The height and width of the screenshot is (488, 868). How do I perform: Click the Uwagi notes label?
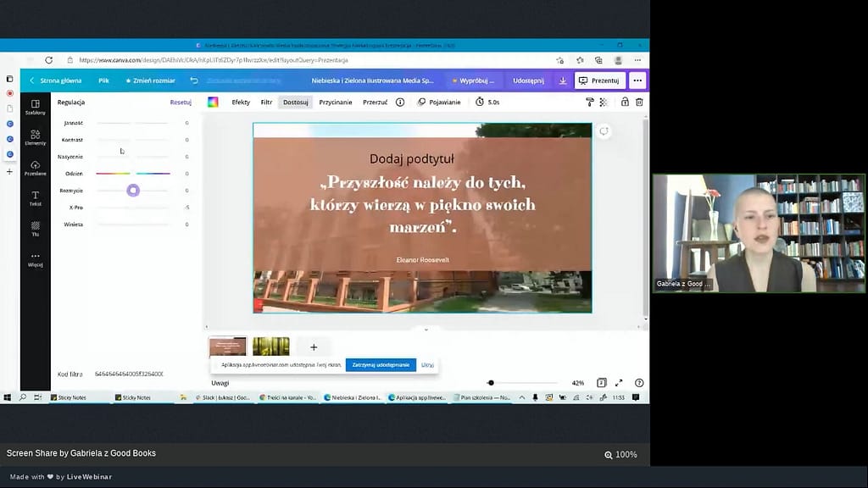pos(220,383)
